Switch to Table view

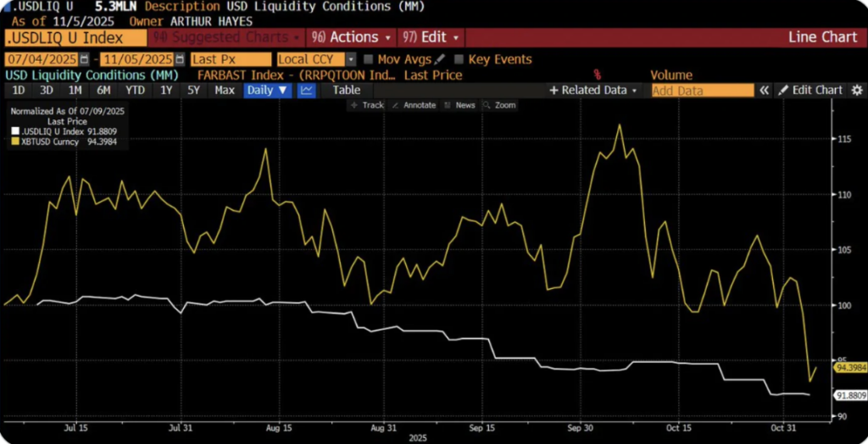point(347,90)
